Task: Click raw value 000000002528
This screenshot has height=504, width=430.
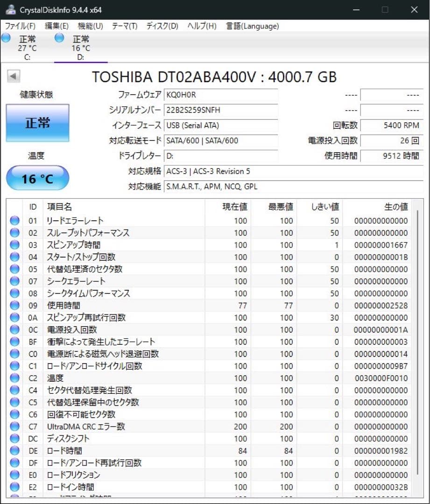Action: click(381, 305)
